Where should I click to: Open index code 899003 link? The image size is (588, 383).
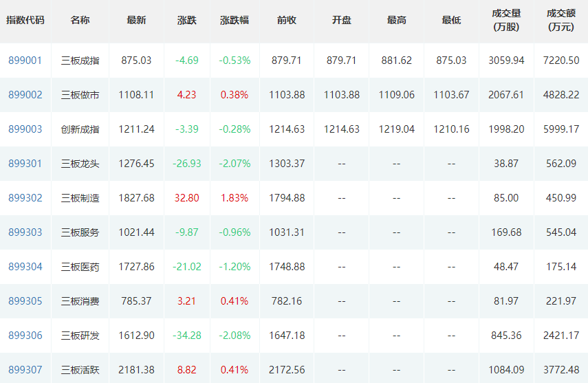tap(25, 129)
